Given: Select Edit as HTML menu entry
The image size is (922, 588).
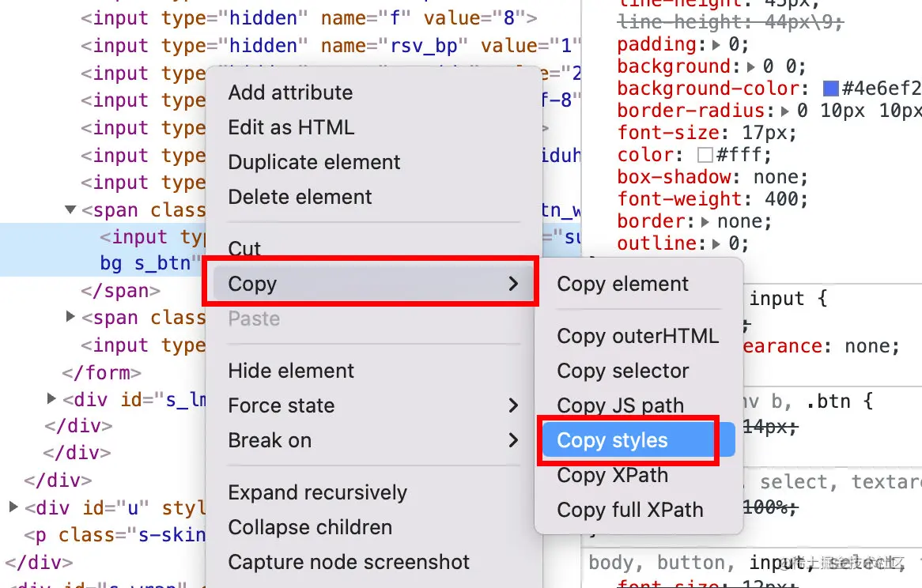Looking at the screenshot, I should [x=291, y=127].
